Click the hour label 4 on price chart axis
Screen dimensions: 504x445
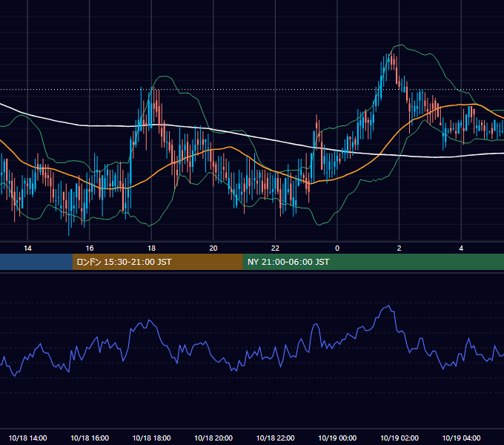coord(461,248)
